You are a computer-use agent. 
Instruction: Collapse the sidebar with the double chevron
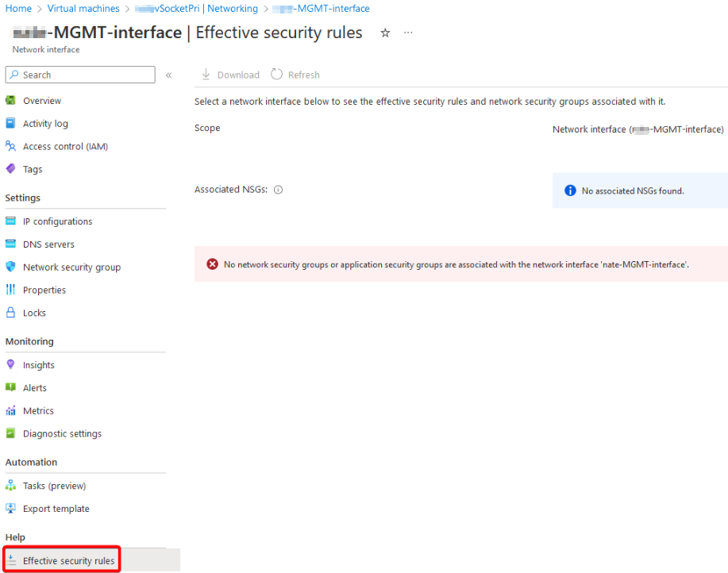169,75
